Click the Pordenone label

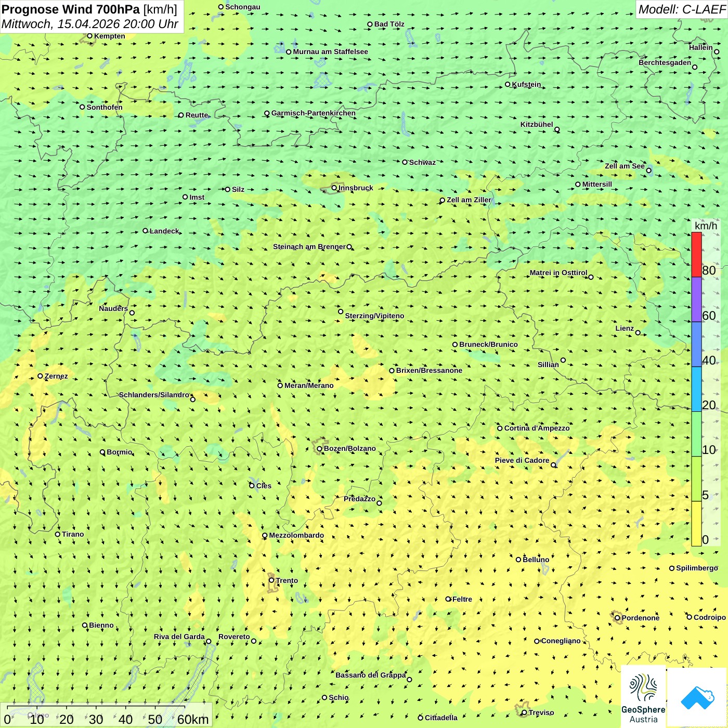coord(641,618)
